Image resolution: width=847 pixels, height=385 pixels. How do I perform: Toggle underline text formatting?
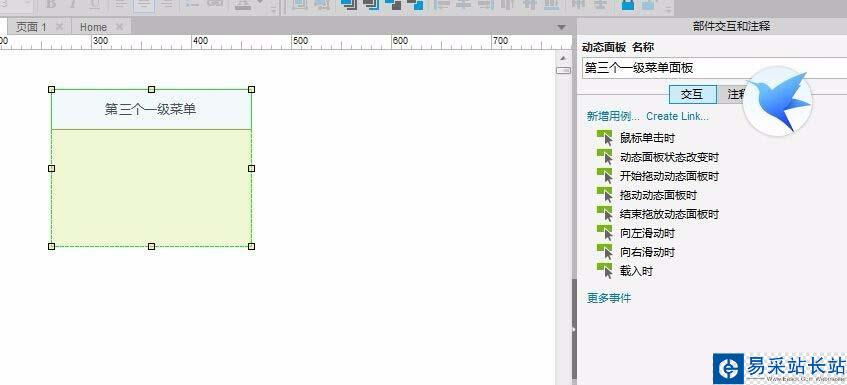coord(95,4)
